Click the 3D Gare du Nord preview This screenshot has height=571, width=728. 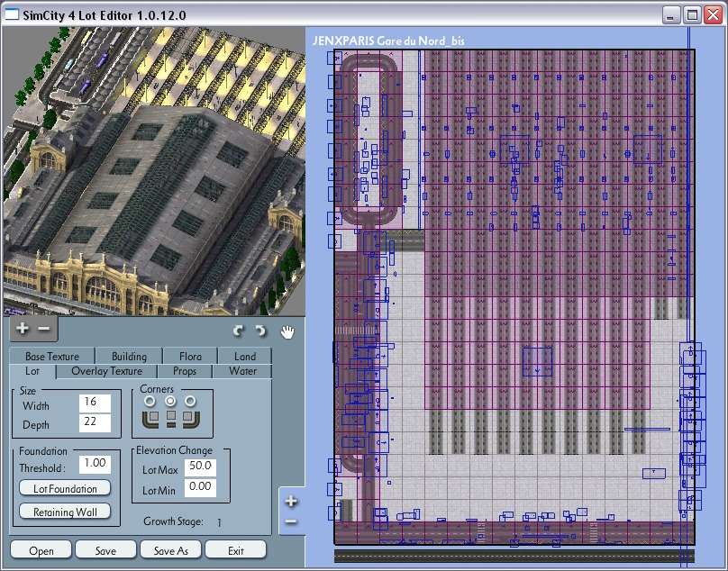pos(154,171)
